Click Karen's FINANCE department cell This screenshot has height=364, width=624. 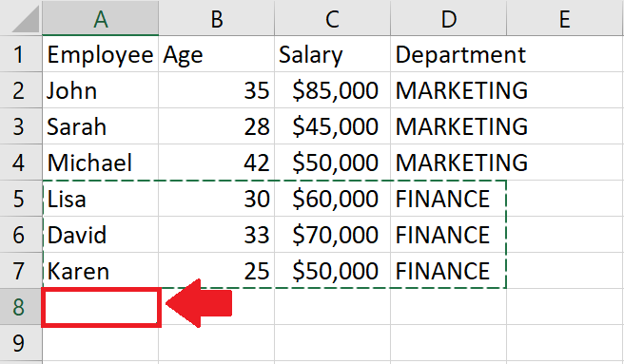click(x=449, y=271)
